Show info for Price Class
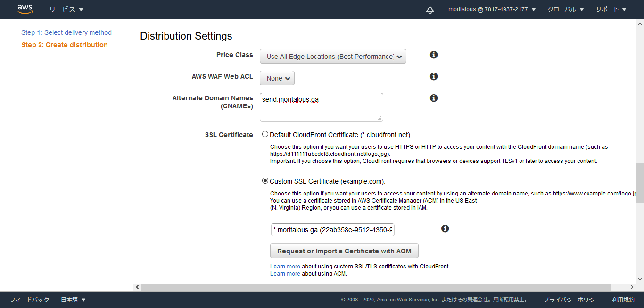Image resolution: width=644 pixels, height=308 pixels. pyautogui.click(x=434, y=55)
